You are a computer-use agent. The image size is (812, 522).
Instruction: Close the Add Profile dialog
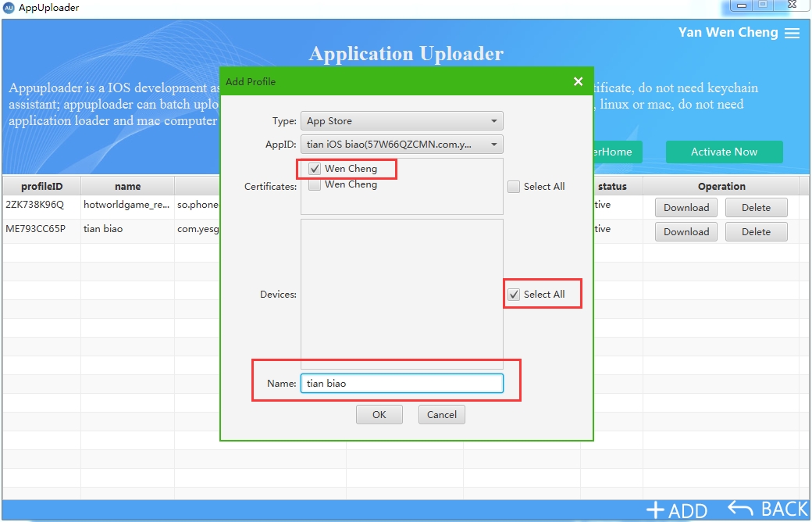[579, 81]
